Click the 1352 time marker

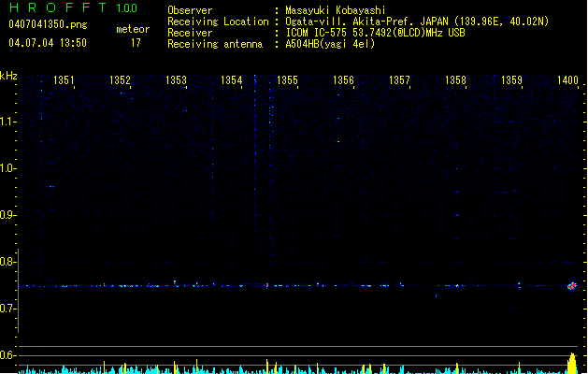[x=120, y=80]
